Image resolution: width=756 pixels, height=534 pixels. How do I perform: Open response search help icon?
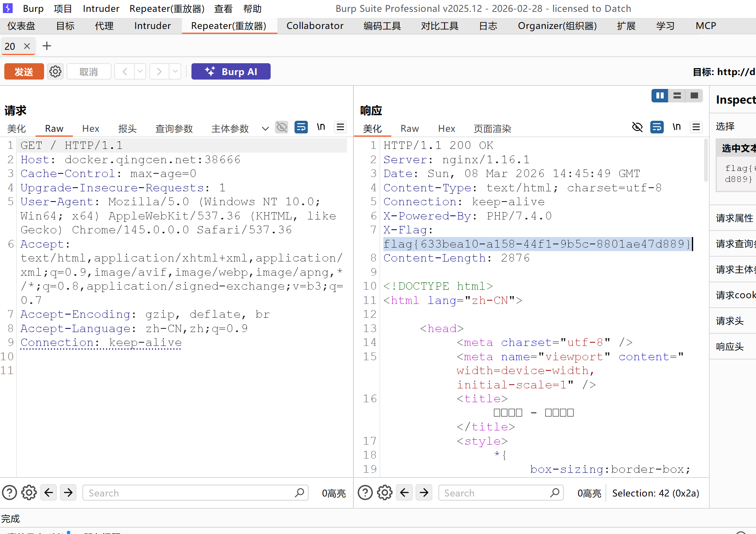365,493
